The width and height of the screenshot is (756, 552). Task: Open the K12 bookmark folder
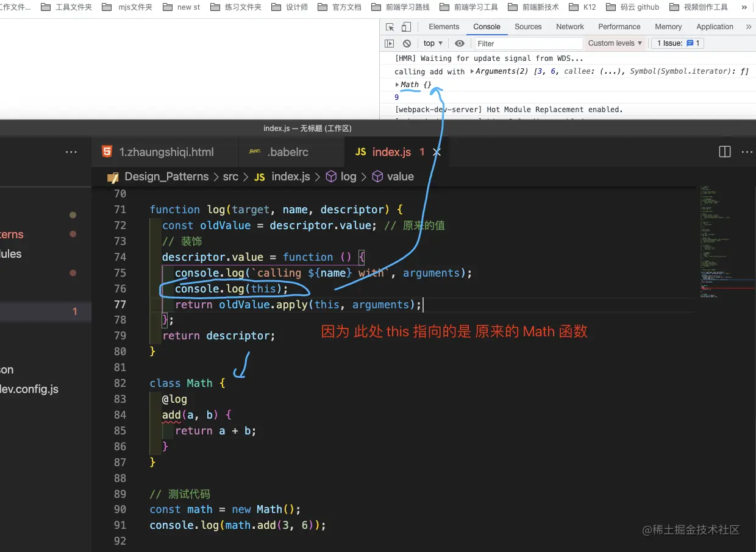click(582, 7)
